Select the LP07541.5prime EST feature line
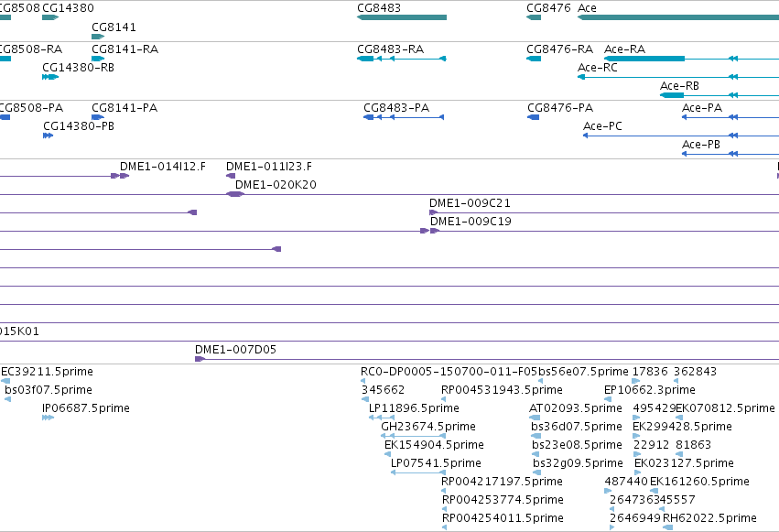 417,472
